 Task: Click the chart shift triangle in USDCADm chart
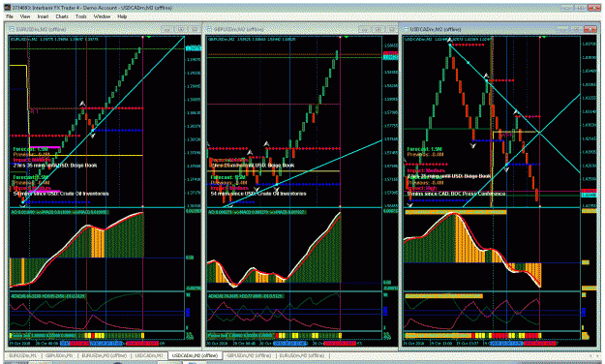[x=544, y=37]
